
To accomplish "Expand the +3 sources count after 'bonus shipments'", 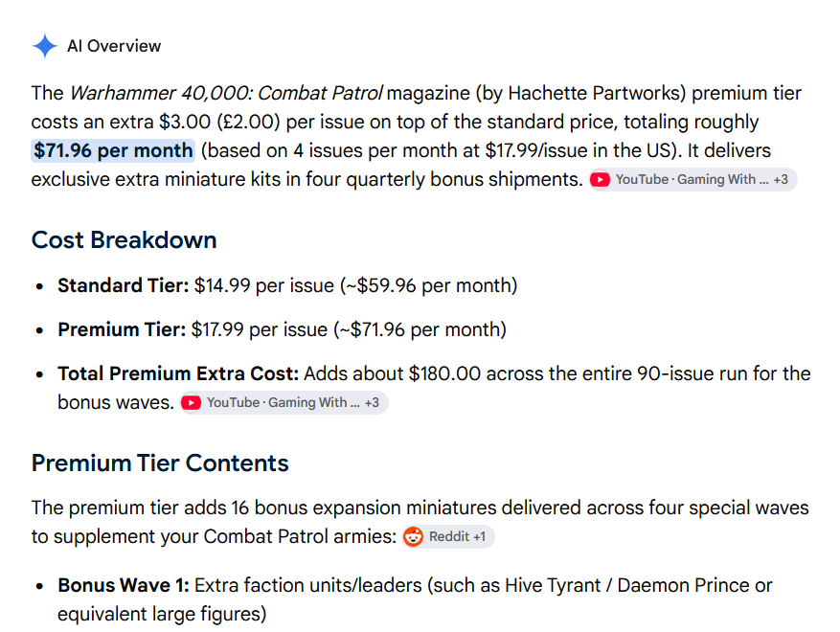I will pos(781,179).
